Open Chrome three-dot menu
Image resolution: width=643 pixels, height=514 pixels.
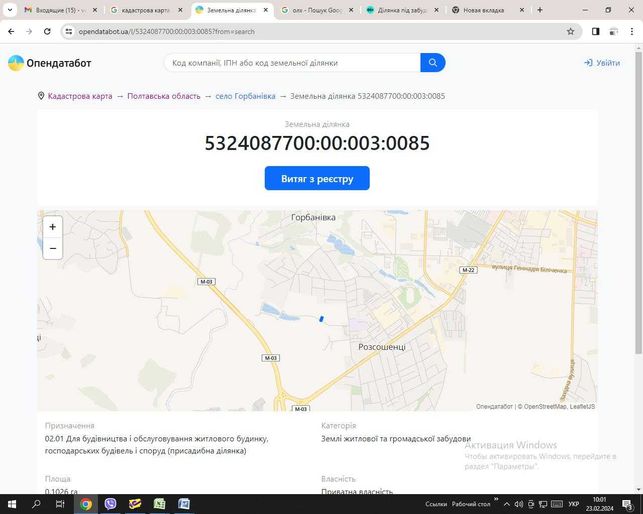coord(632,31)
